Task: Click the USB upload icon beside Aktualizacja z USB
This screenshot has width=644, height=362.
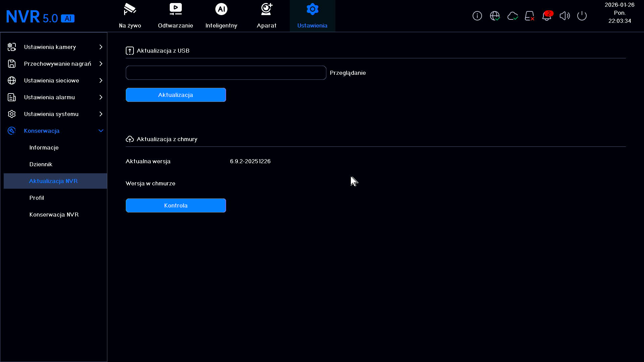Action: pos(130,51)
